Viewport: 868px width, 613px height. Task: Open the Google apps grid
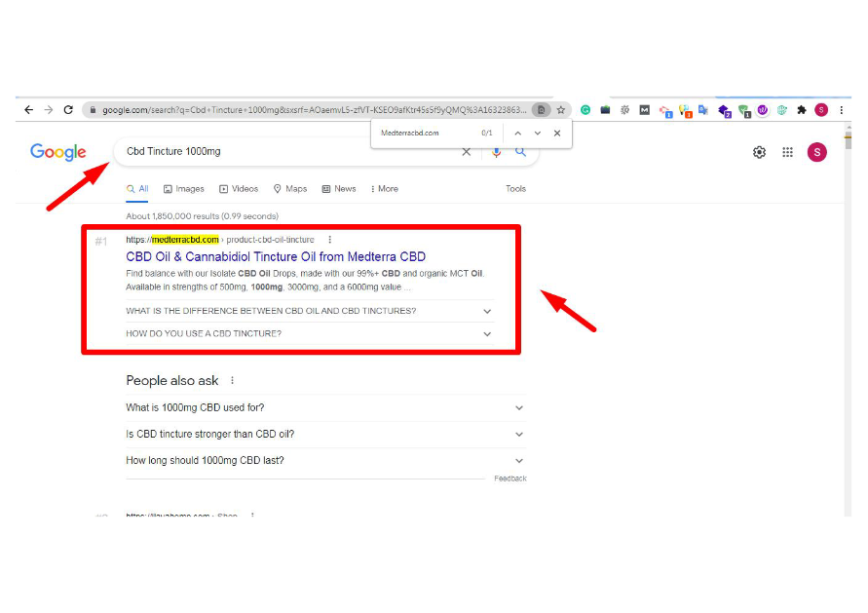point(787,152)
